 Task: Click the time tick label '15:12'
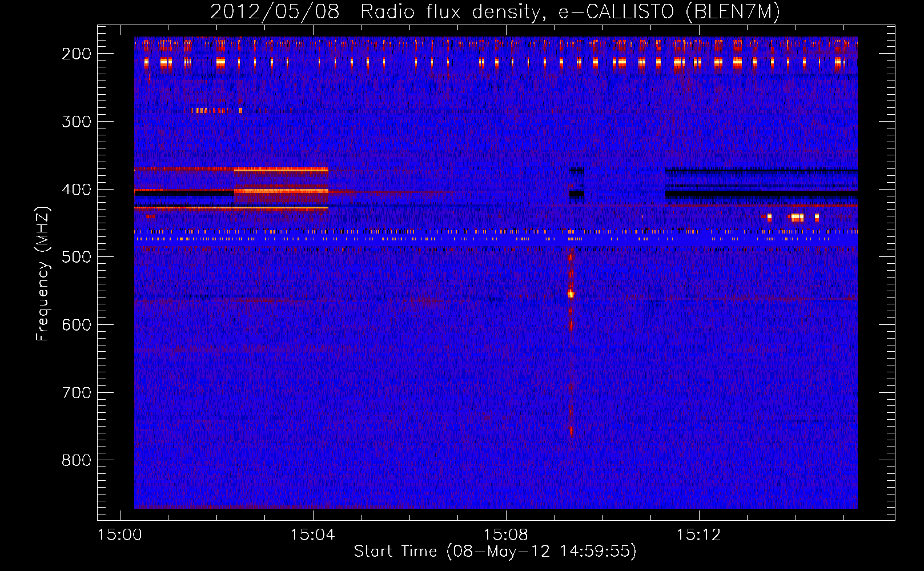698,535
